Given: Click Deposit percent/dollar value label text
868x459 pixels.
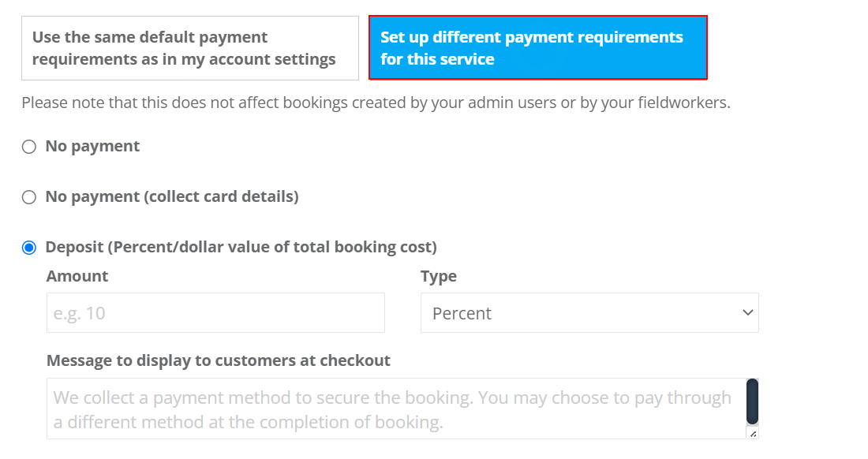Looking at the screenshot, I should [241, 247].
